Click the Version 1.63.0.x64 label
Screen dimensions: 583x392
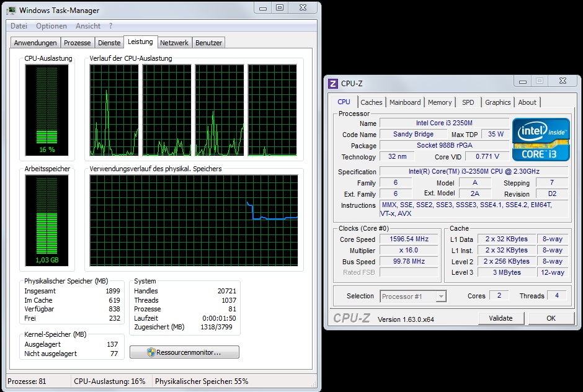tap(406, 319)
